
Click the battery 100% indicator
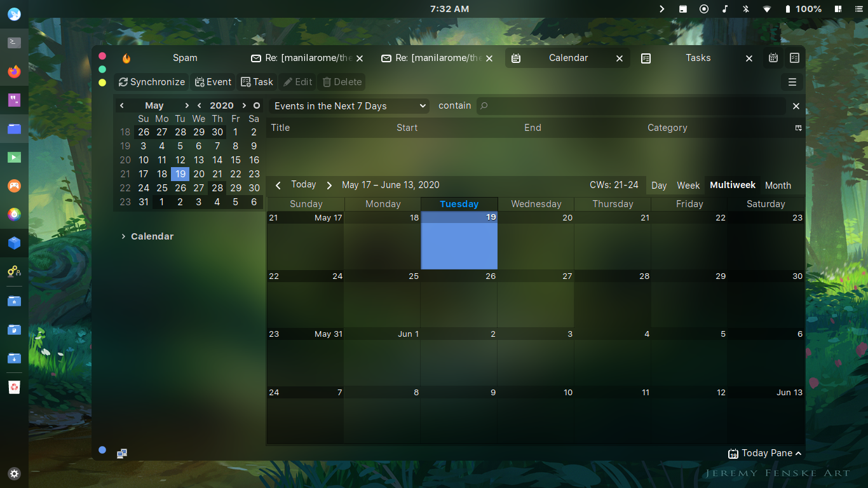[x=803, y=9]
